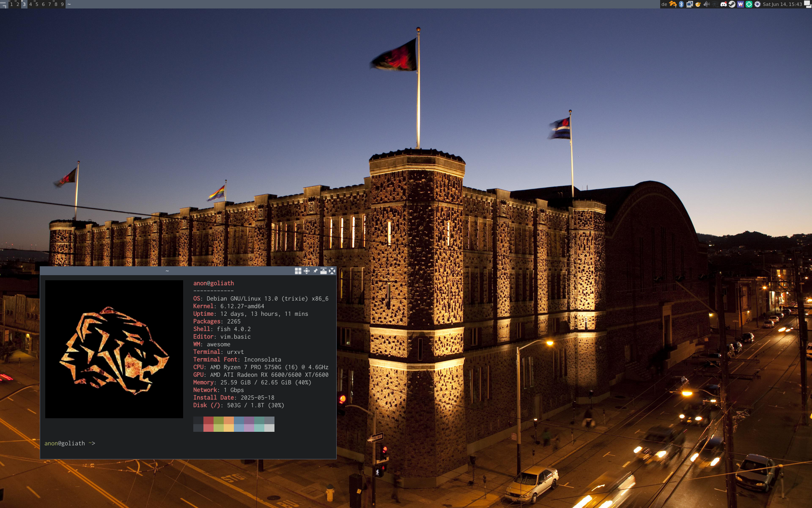The height and width of the screenshot is (508, 812).
Task: Click the lion logo image in the terminal
Action: tap(114, 349)
